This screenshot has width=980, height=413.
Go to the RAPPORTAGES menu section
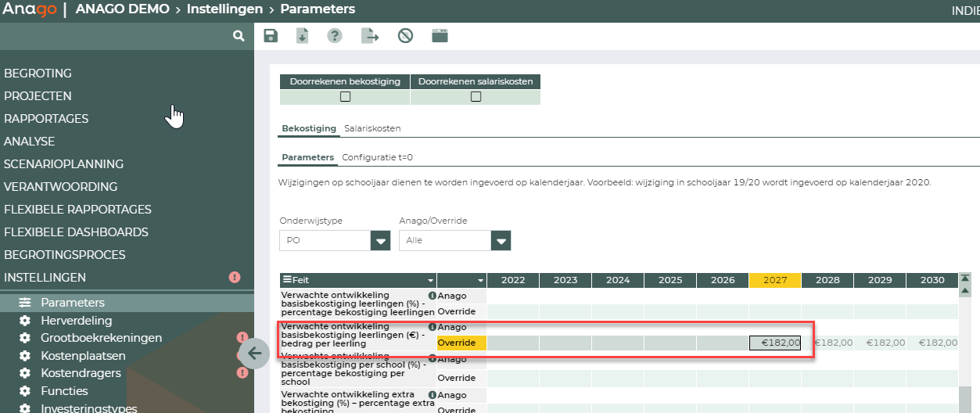46,119
